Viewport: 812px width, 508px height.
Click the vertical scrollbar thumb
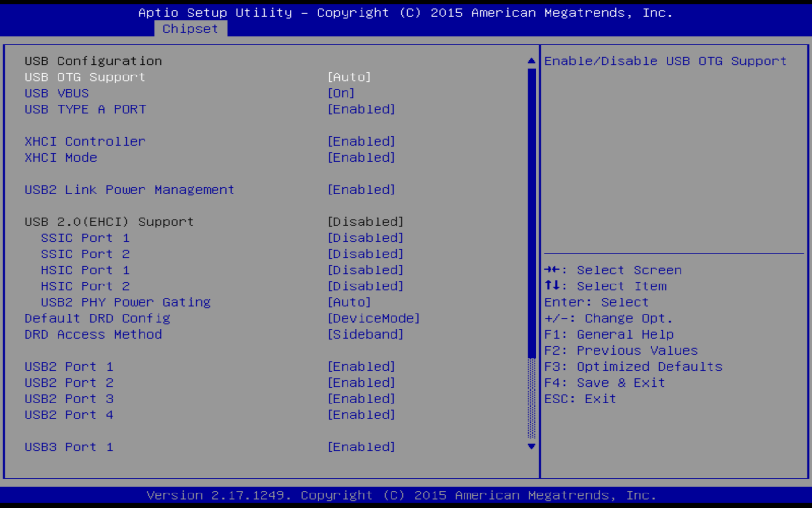tap(532, 213)
